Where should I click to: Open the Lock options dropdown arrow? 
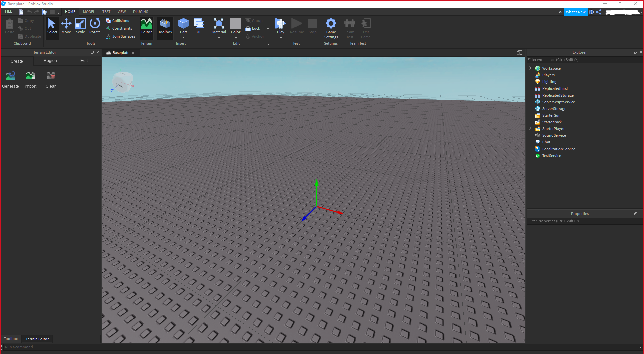pyautogui.click(x=268, y=29)
